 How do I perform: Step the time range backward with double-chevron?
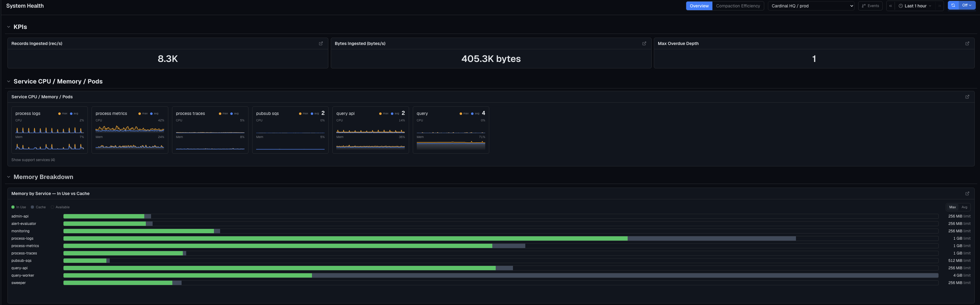891,6
